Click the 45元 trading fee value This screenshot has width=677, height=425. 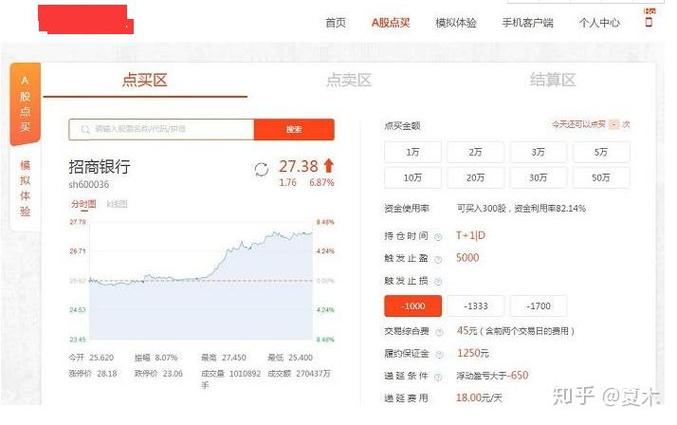coord(467,331)
